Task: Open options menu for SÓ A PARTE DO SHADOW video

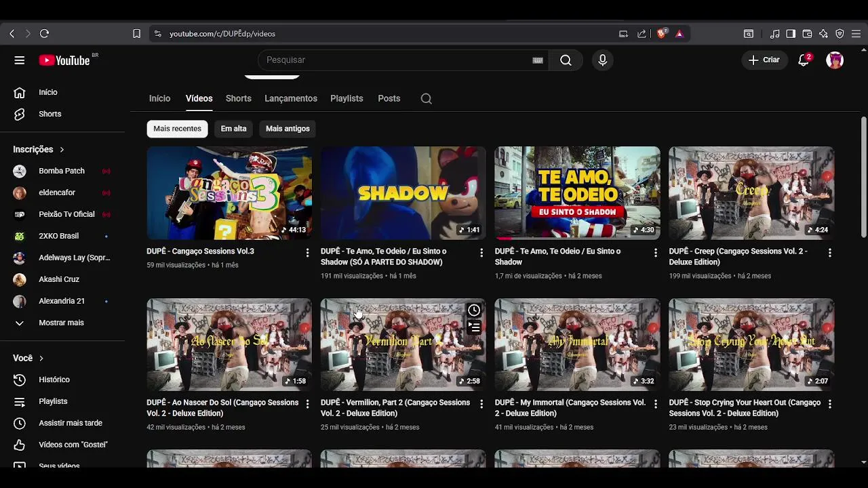Action: pos(481,253)
